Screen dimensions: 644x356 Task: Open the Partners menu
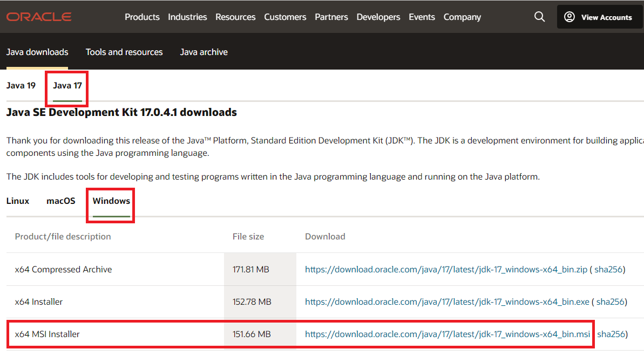331,17
